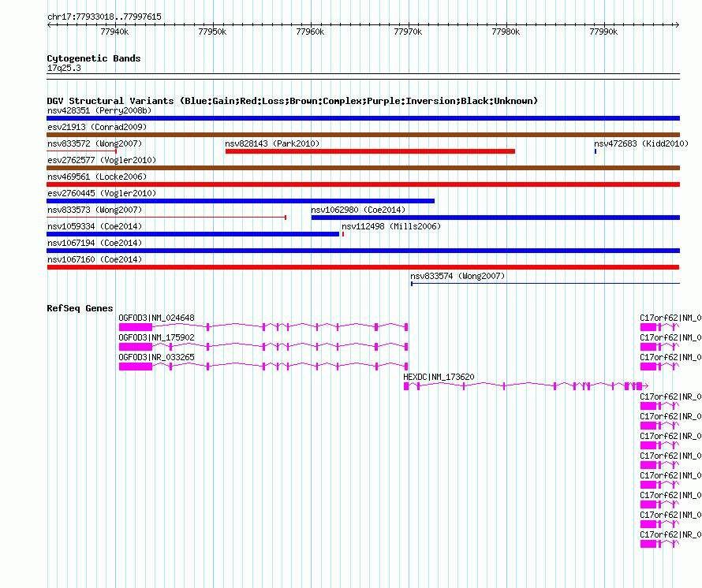Click the 77970k ruler position label

pyautogui.click(x=408, y=32)
